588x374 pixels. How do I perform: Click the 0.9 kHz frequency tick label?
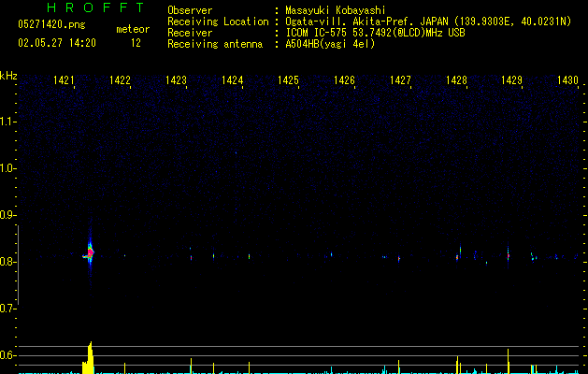pos(8,215)
